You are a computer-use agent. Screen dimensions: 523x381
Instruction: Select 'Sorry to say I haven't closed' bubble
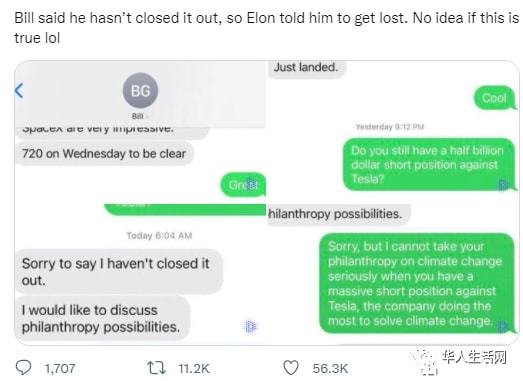tap(118, 272)
